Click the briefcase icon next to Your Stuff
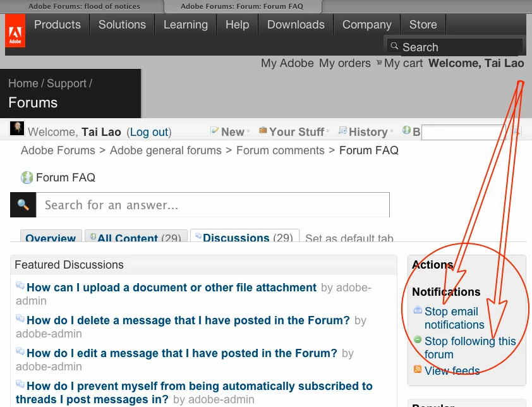 pos(263,130)
